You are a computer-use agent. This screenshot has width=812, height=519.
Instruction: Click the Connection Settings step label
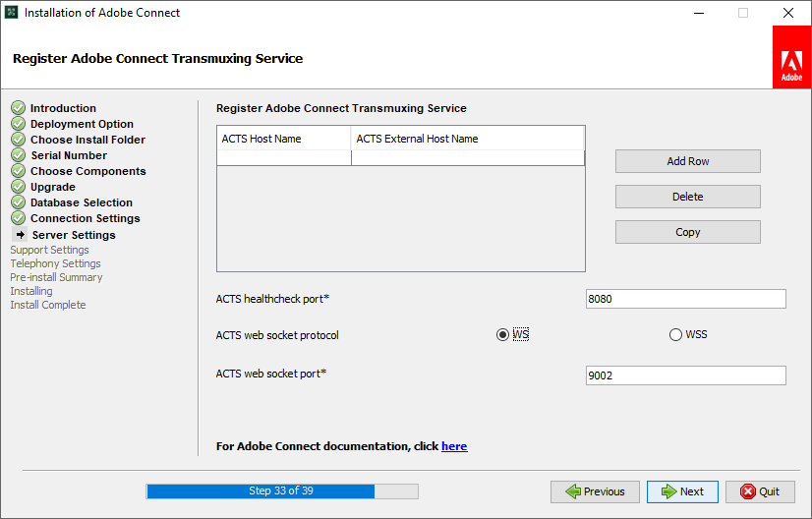pos(85,218)
